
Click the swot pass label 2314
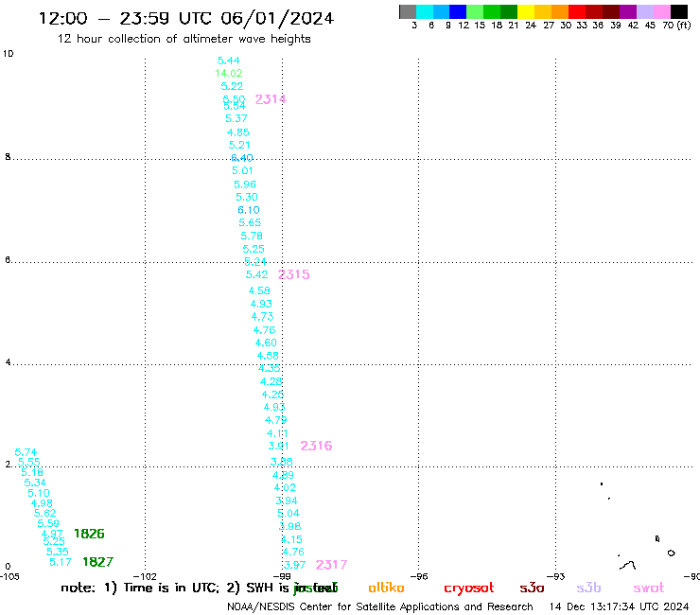(x=271, y=99)
